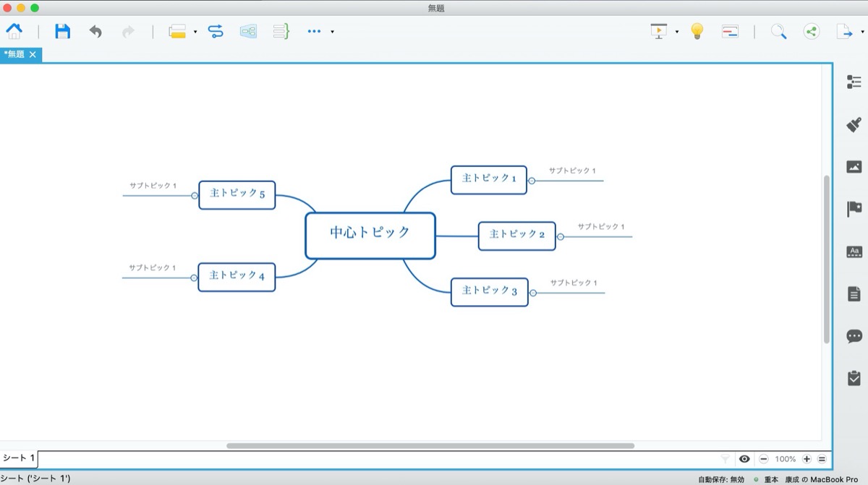
Task: Open the search magnifier tool
Action: click(778, 31)
